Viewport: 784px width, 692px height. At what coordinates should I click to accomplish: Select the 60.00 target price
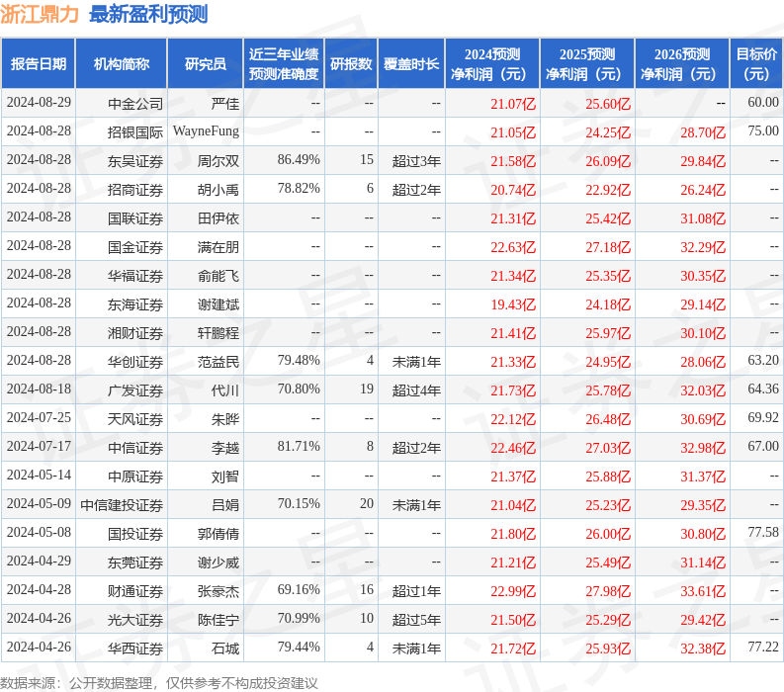(x=763, y=102)
